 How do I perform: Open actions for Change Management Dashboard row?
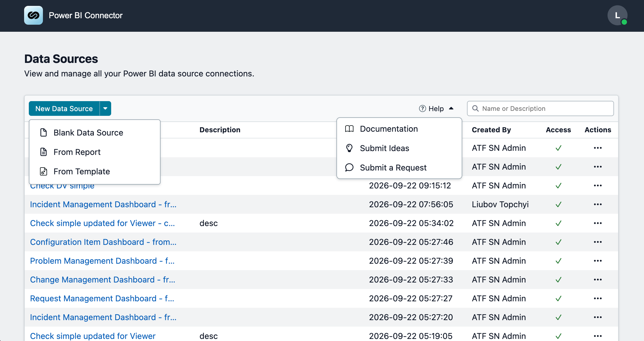[598, 280]
